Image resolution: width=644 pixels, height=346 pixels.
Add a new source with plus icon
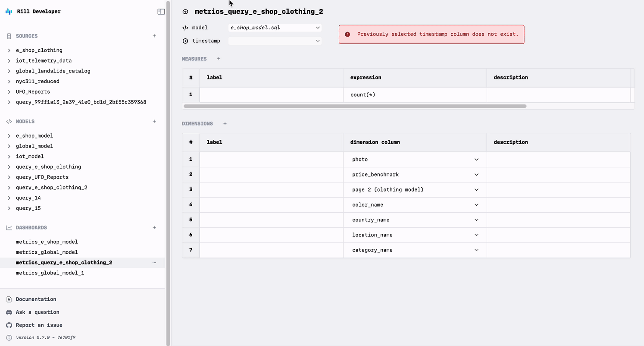(154, 36)
